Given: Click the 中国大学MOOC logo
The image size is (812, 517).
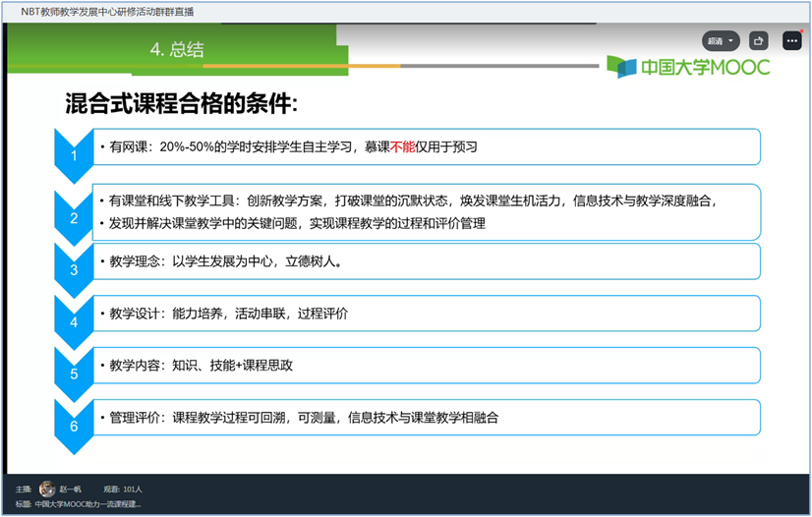Looking at the screenshot, I should 688,68.
